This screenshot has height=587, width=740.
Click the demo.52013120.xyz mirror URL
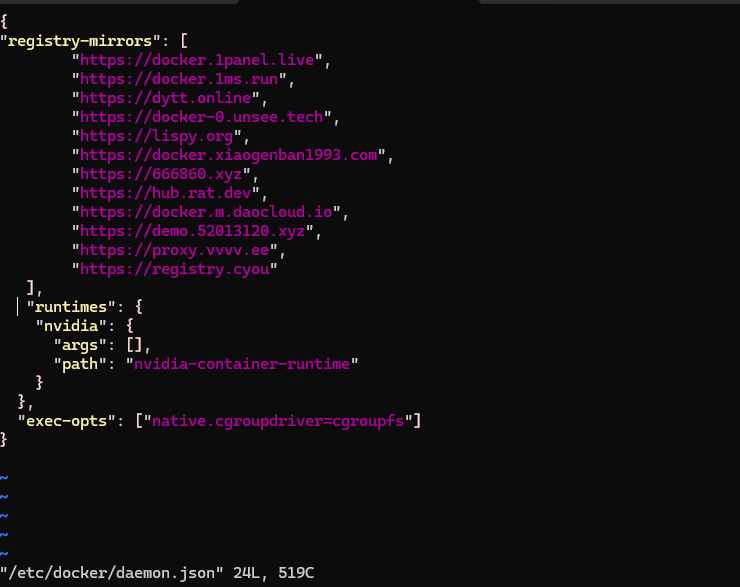coord(193,231)
